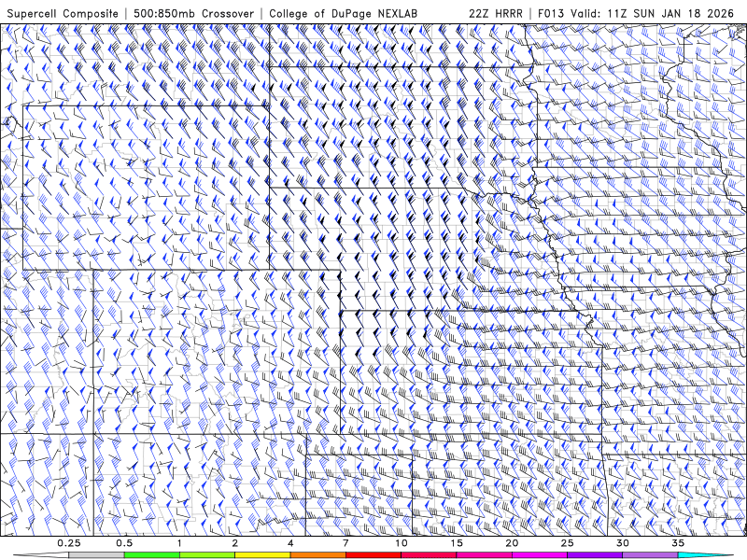
Task: Select the gray color bar segment
Action: click(97, 555)
